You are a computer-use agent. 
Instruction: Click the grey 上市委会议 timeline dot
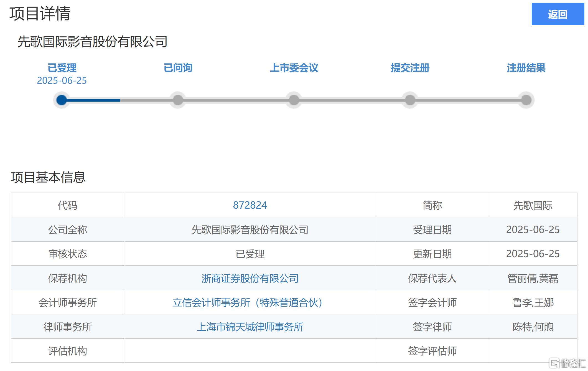point(294,100)
